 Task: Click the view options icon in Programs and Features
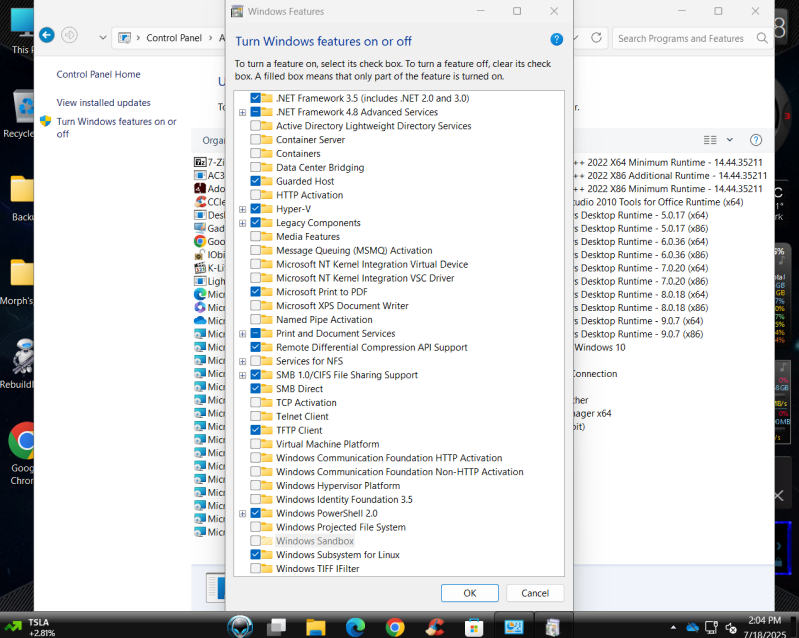[710, 140]
